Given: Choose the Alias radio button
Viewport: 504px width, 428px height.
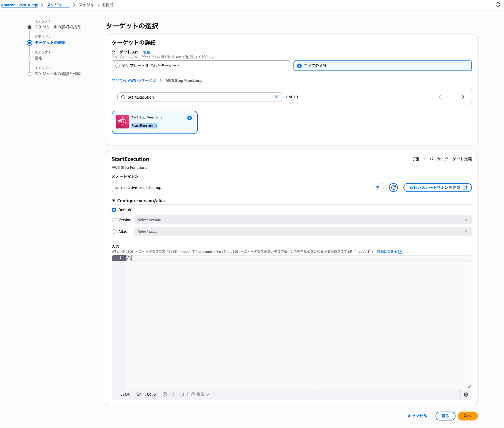Looking at the screenshot, I should tap(114, 232).
